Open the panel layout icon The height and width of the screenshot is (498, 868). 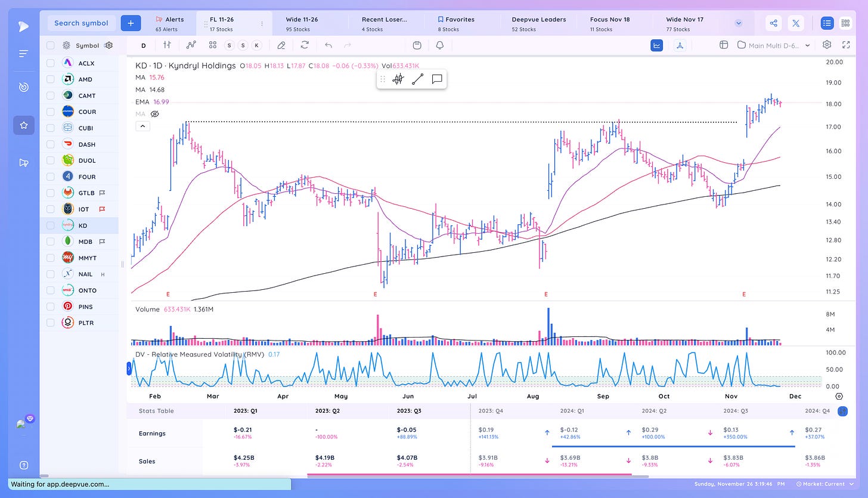click(724, 45)
